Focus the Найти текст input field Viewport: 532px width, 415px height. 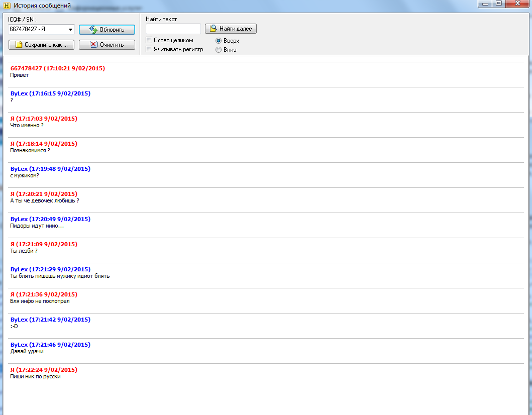(x=173, y=29)
